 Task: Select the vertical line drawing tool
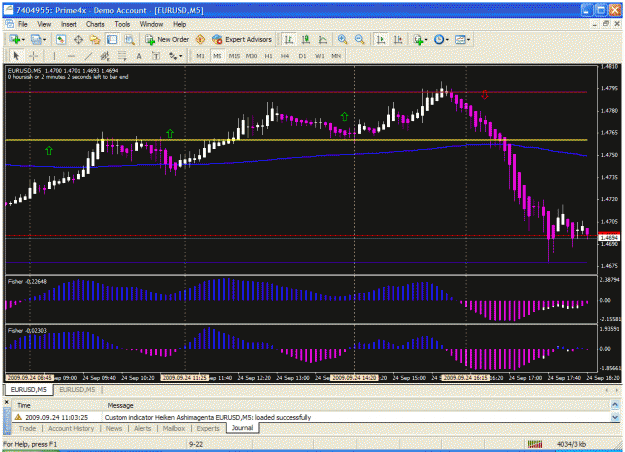54,56
